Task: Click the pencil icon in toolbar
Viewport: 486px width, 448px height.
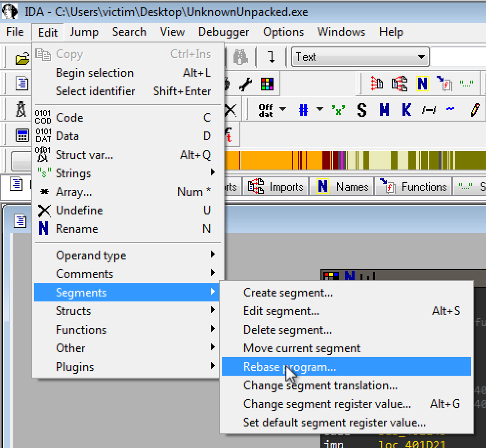Action: [x=475, y=110]
